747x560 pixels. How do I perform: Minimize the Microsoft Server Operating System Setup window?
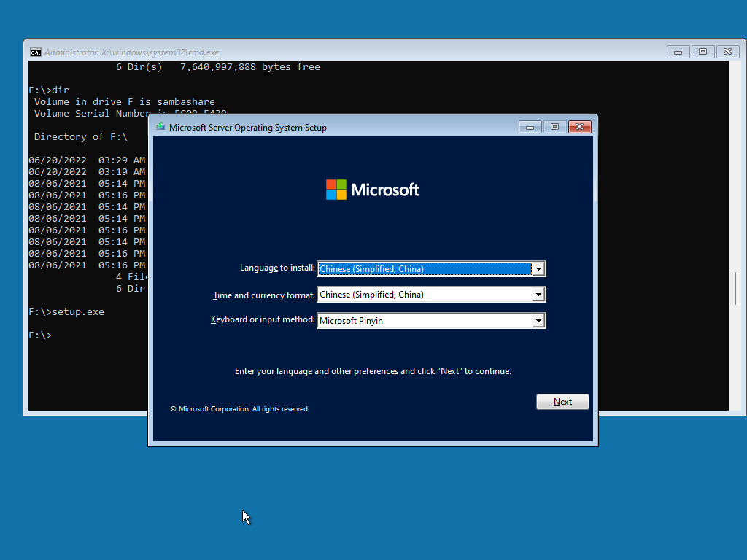pyautogui.click(x=530, y=127)
